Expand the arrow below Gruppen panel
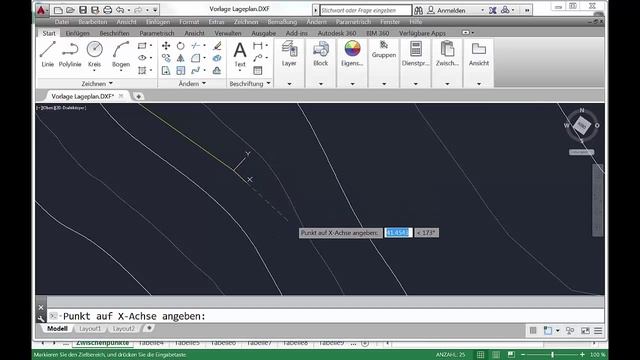Image resolution: width=640 pixels, height=360 pixels. 384,84
